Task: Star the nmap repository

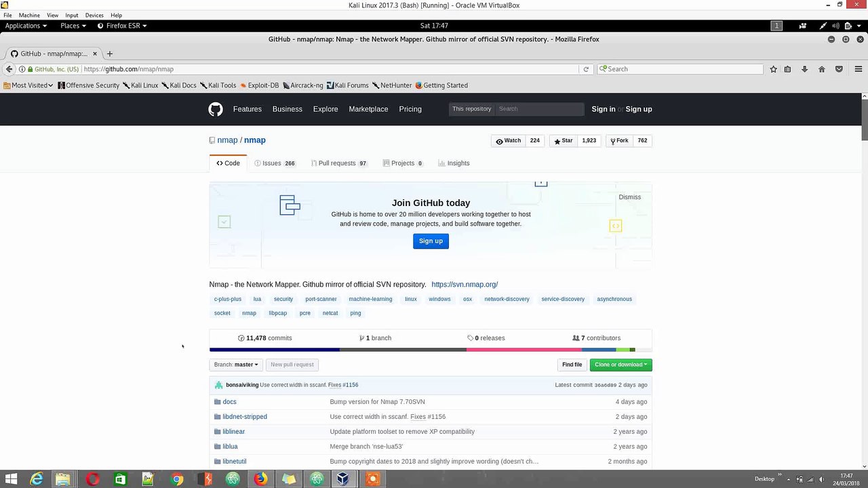Action: (563, 141)
